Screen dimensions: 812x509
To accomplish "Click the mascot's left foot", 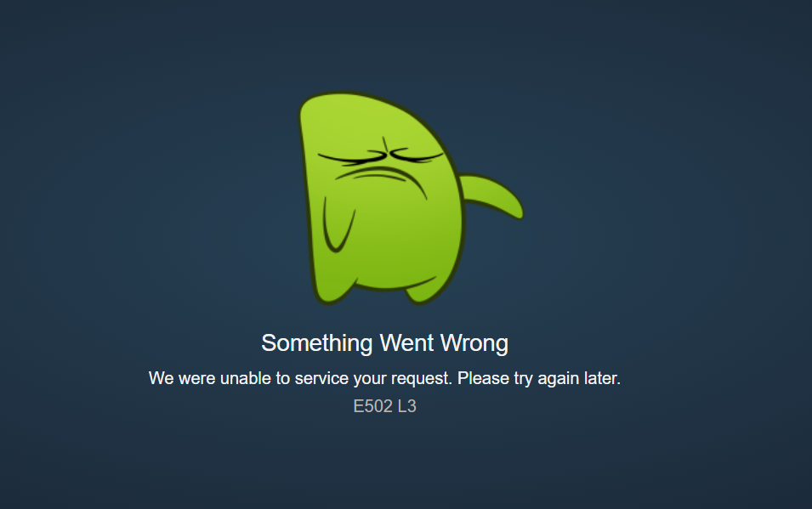I will pos(332,290).
